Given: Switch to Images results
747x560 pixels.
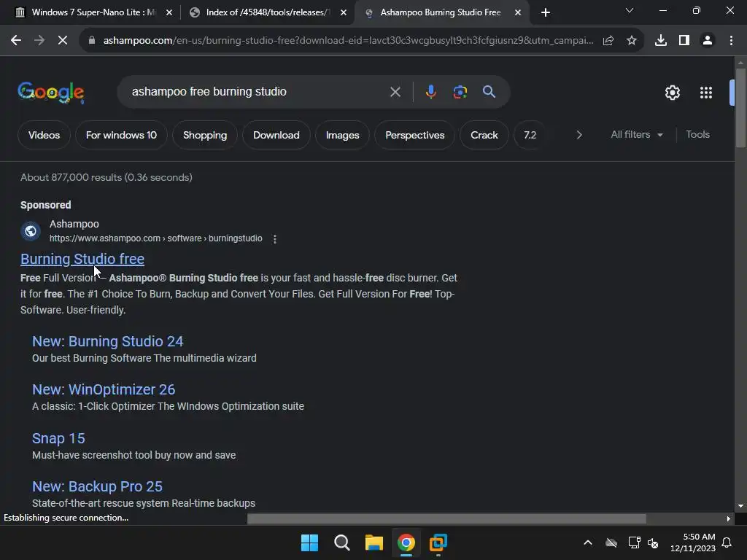Looking at the screenshot, I should click(343, 135).
